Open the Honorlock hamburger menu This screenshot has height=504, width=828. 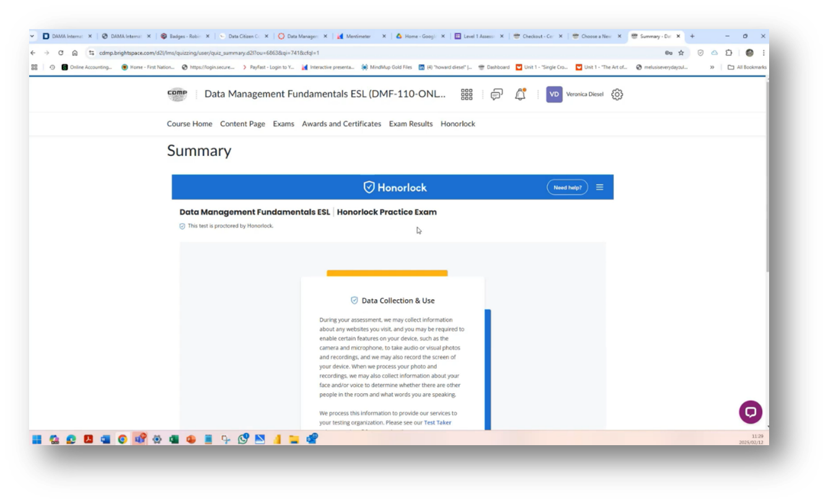click(x=599, y=187)
